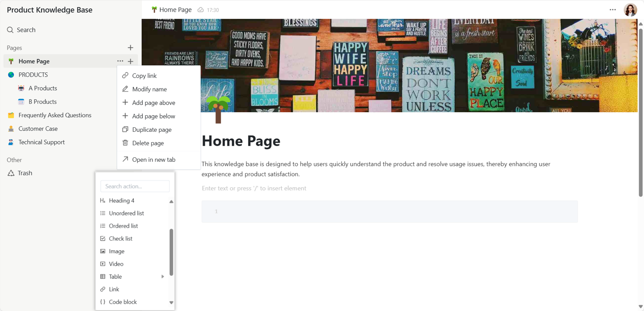Screen dimensions: 644x311
Task: Expand the Table submenu arrow
Action: (x=163, y=277)
